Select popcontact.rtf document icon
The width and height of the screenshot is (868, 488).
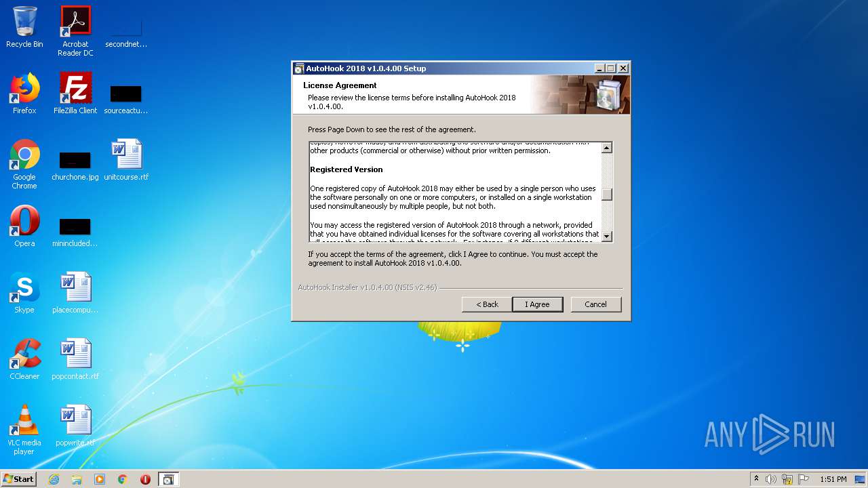point(75,359)
